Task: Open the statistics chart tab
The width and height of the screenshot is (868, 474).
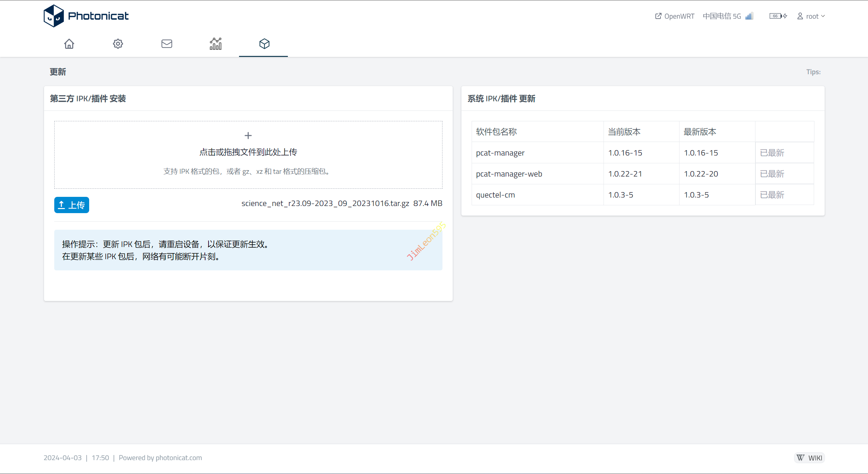Action: [x=216, y=44]
